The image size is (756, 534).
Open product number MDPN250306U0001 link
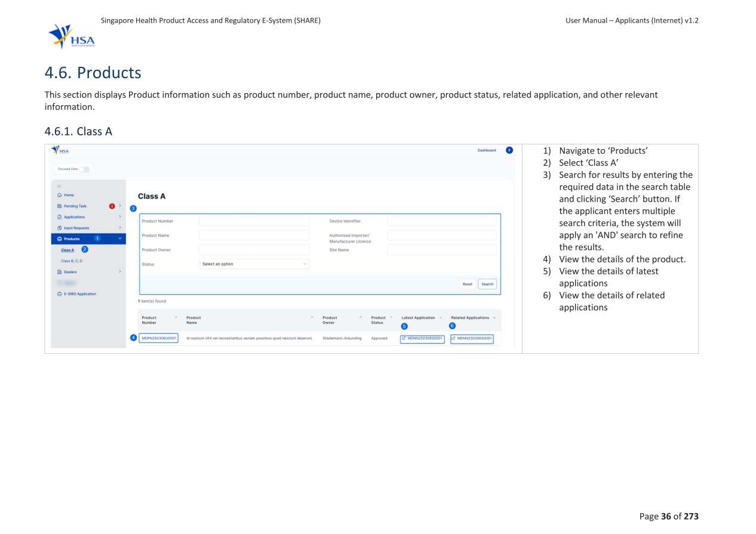159,338
